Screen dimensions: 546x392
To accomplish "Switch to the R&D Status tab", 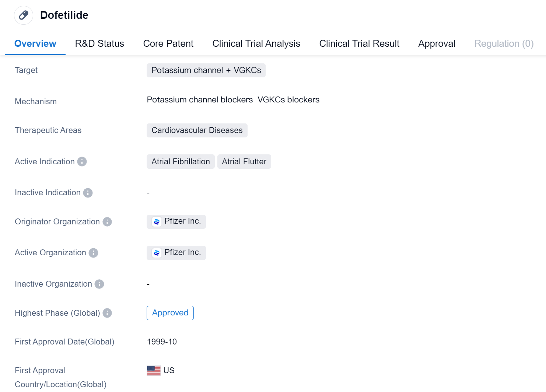I will (99, 43).
